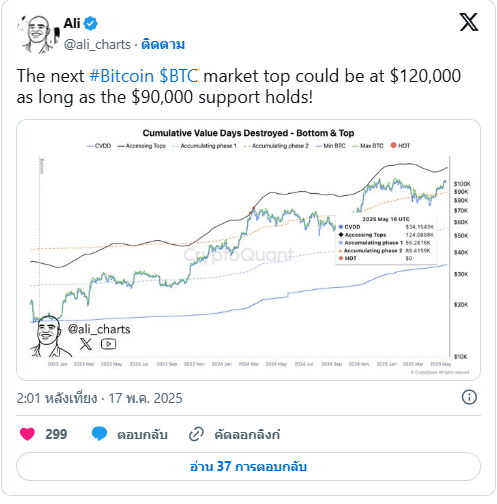Open the @ali_charts handle link

97,44
